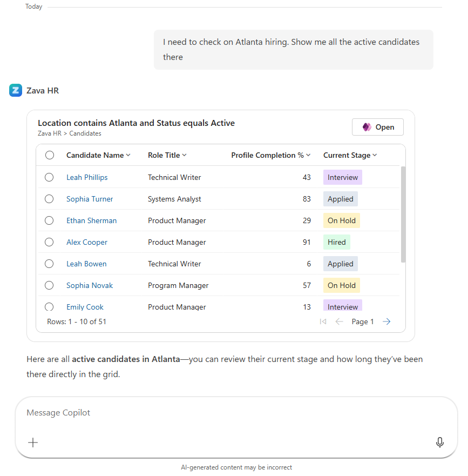
Task: View Emily Cook's candidate record
Action: (85, 306)
